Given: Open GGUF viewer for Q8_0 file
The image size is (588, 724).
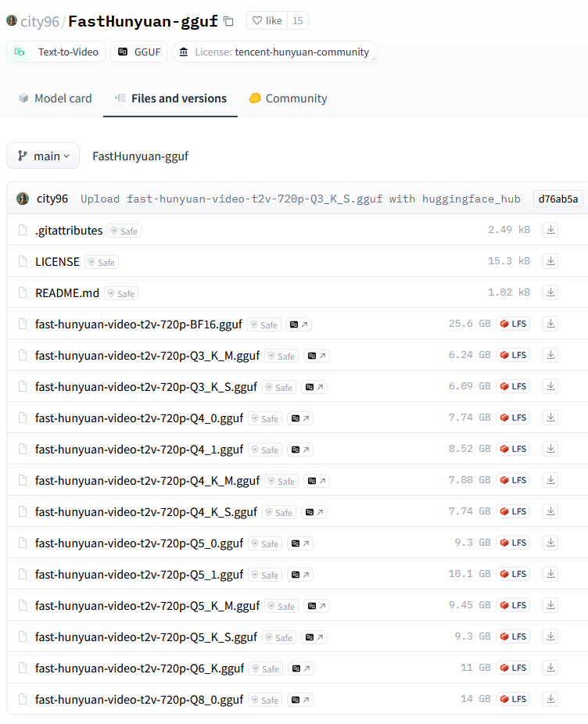Looking at the screenshot, I should coord(299,700).
